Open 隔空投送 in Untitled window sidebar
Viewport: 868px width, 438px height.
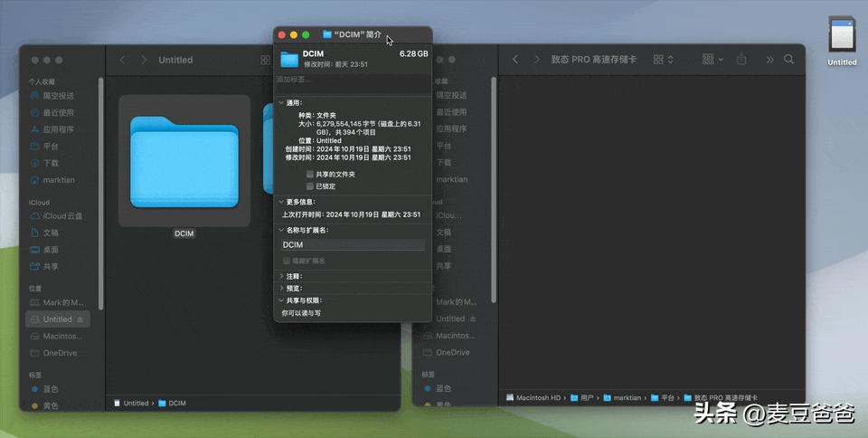pyautogui.click(x=58, y=96)
